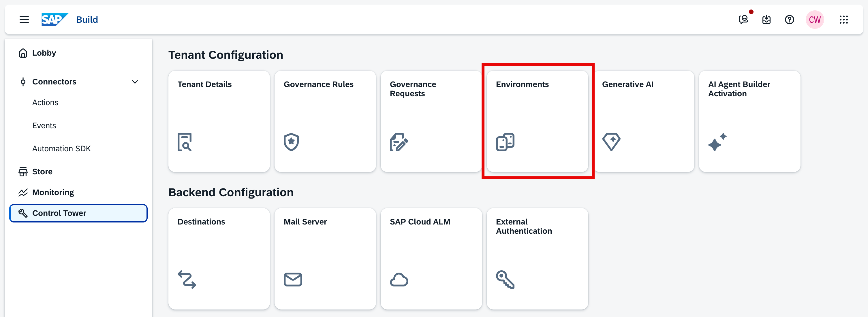Click the Lobby home icon
Image resolution: width=868 pixels, height=317 pixels.
click(23, 53)
